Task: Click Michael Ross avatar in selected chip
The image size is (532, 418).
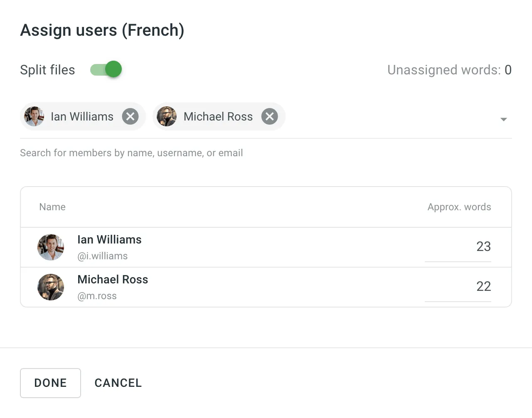Action: click(x=167, y=116)
